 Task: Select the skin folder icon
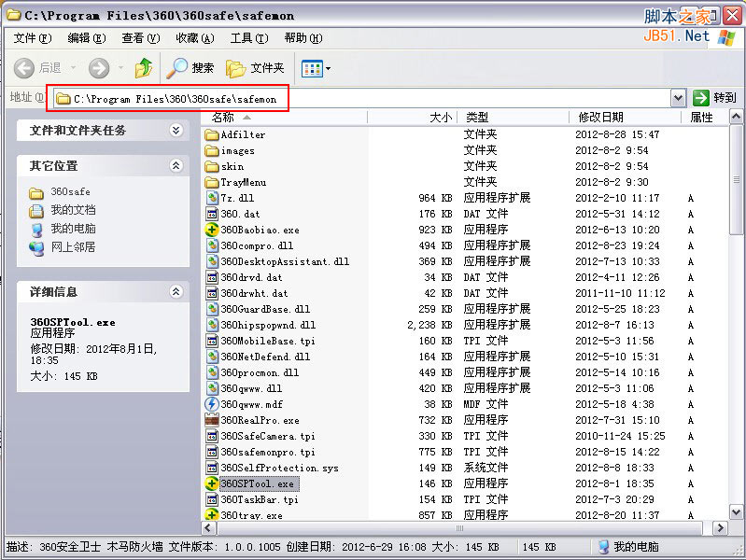coord(212,166)
